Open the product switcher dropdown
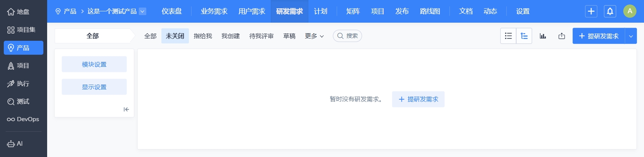 pos(143,11)
